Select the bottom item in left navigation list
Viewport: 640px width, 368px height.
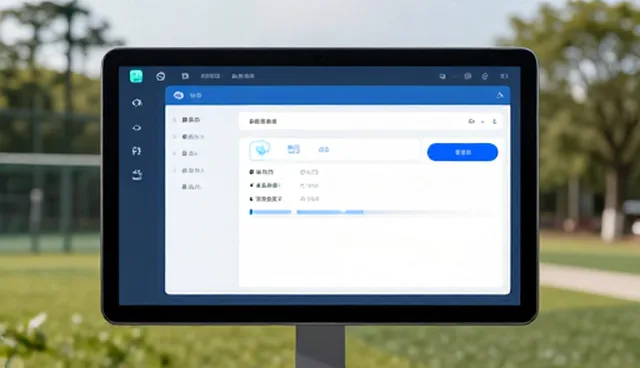[191, 187]
